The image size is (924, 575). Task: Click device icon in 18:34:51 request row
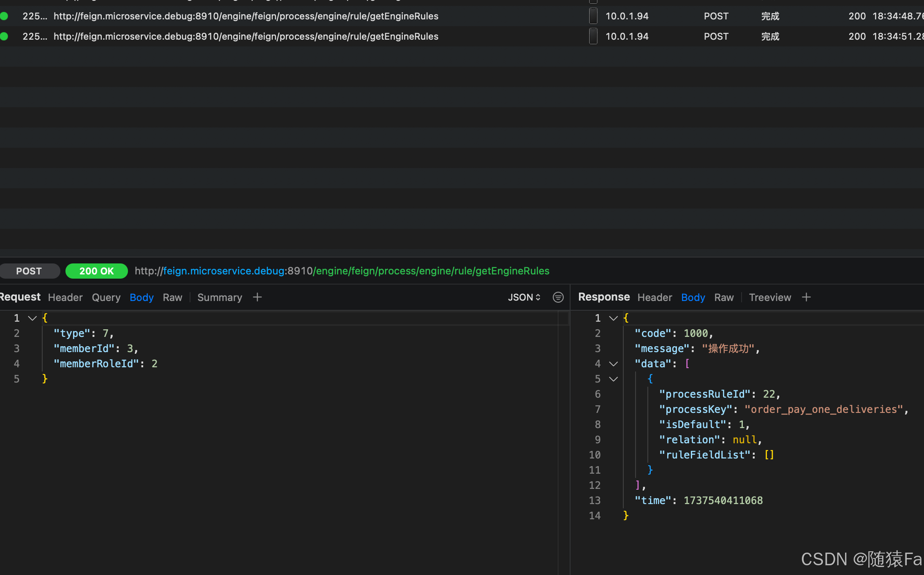[x=593, y=36]
